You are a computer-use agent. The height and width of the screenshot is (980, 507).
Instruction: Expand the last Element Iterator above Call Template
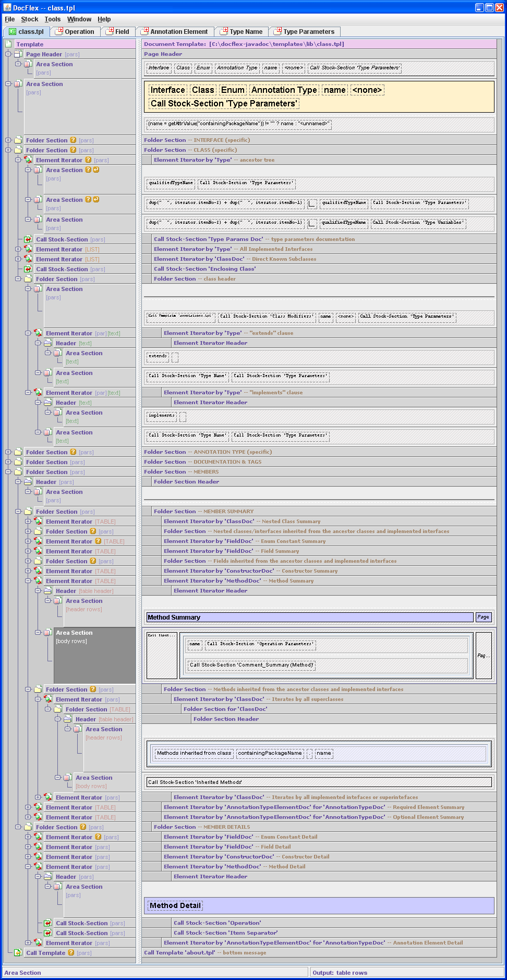point(28,943)
